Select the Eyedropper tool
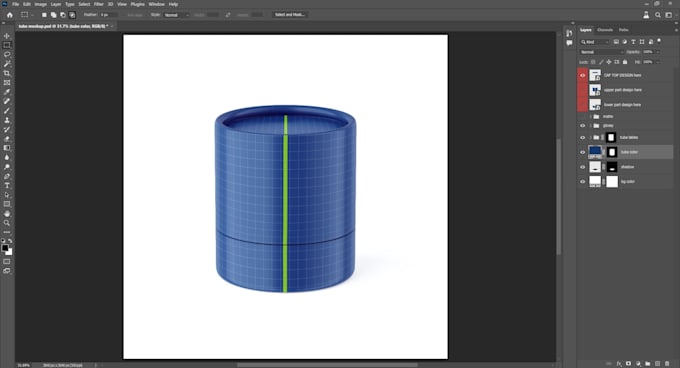680x368 pixels. [7, 92]
